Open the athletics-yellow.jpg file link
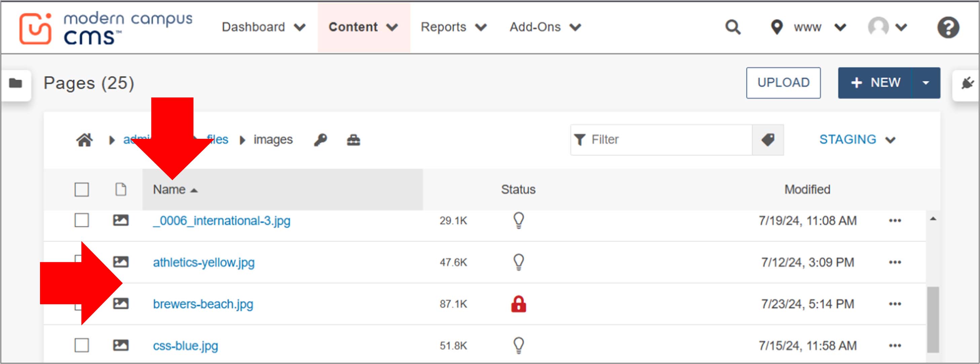Screen dimensions: 980x364 [x=203, y=262]
